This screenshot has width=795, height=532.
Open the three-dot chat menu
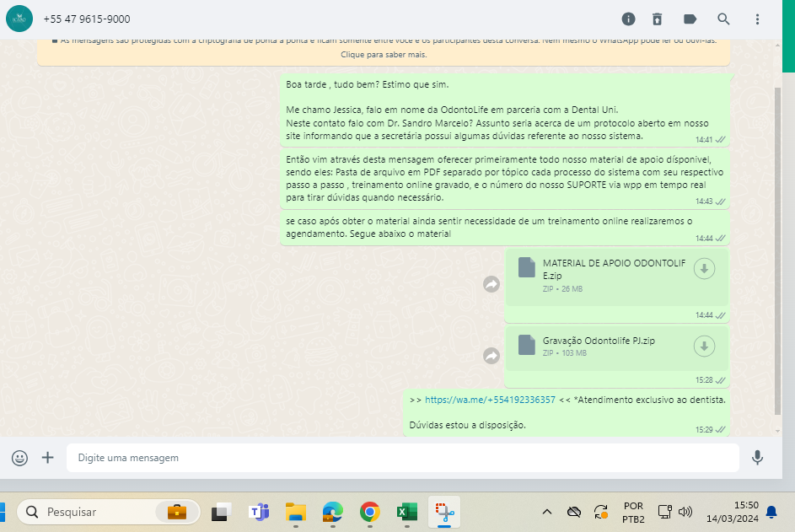point(757,19)
